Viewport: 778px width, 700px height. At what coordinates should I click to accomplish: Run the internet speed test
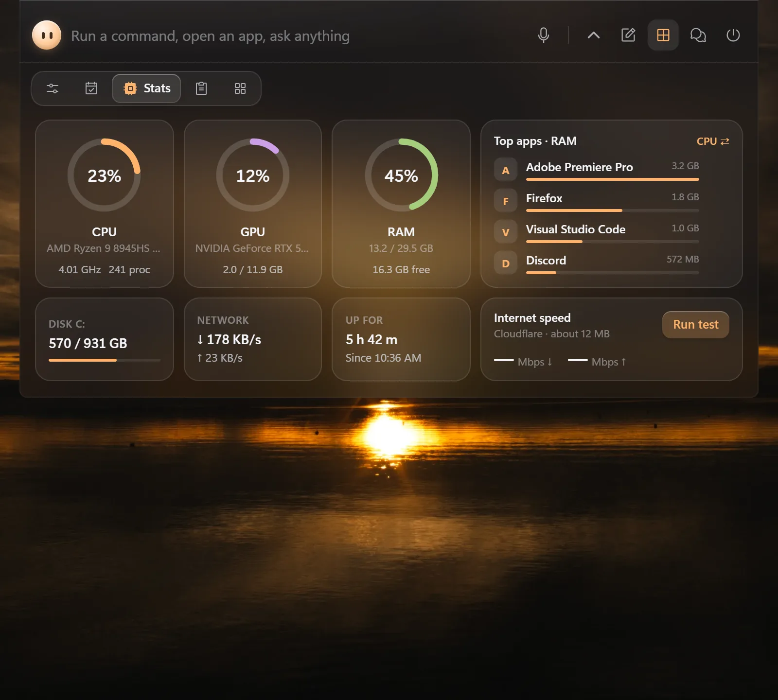tap(695, 324)
